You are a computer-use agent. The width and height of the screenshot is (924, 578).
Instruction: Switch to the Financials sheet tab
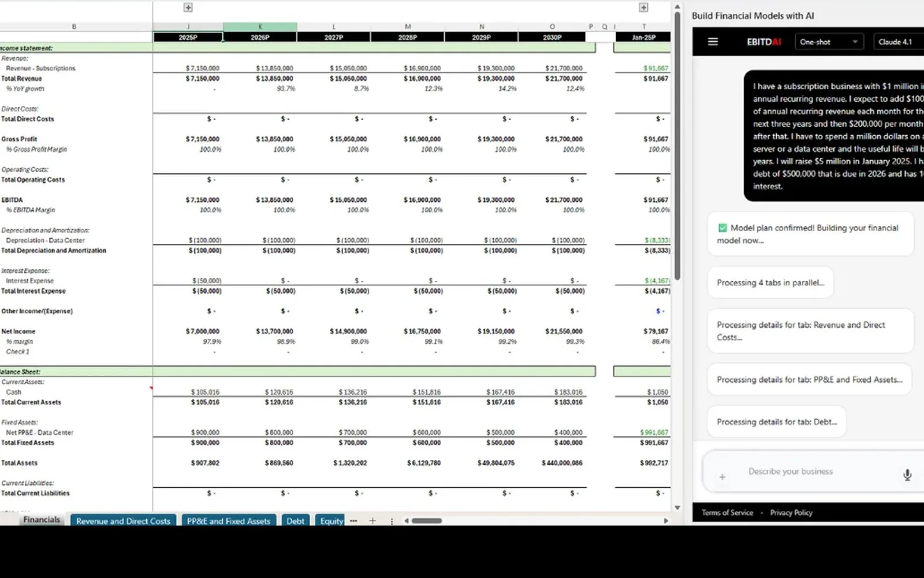[x=42, y=520]
